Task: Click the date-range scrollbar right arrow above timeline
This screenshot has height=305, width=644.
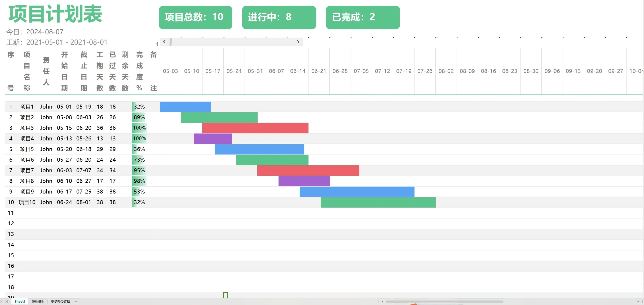Action: pos(298,42)
